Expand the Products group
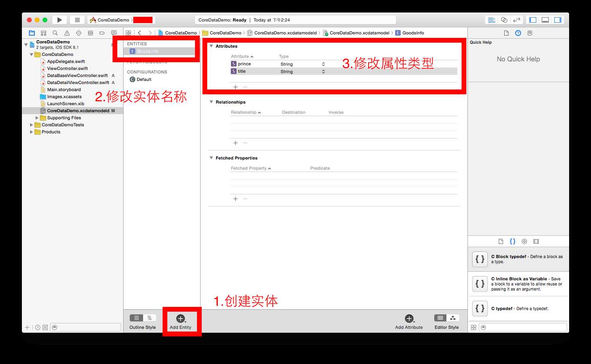The height and width of the screenshot is (364, 591). tap(32, 132)
